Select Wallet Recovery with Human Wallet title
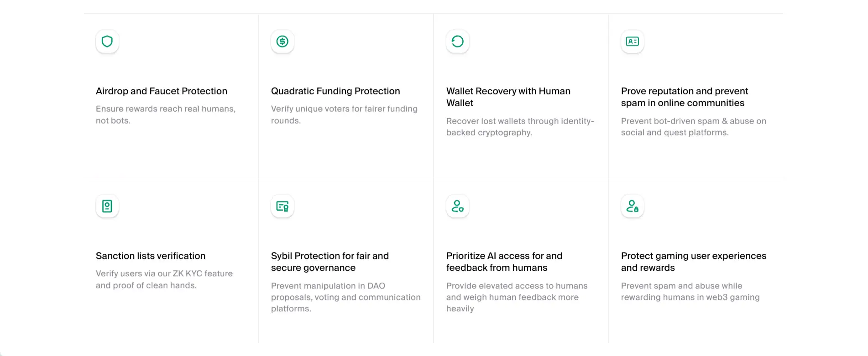The width and height of the screenshot is (868, 356). (508, 97)
